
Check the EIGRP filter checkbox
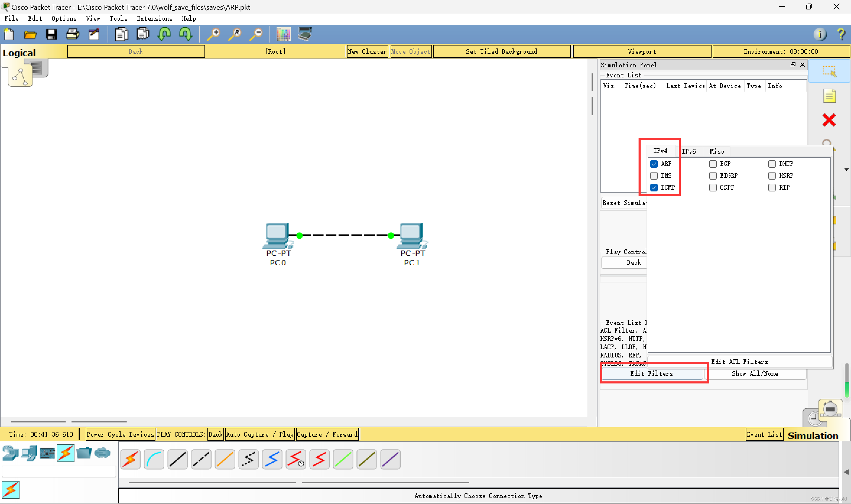click(x=713, y=175)
